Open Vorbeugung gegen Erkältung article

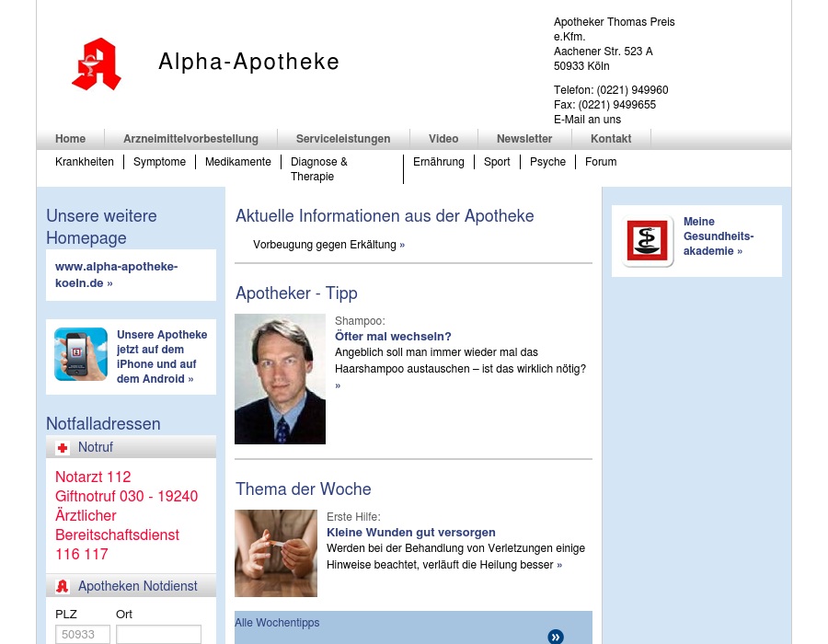(x=328, y=245)
